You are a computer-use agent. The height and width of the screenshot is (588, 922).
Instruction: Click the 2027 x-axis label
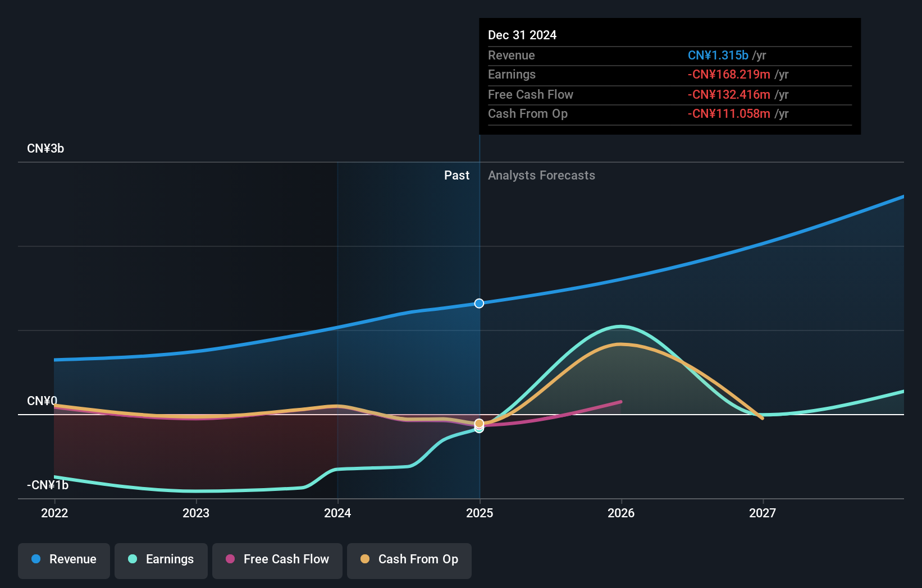click(x=763, y=513)
